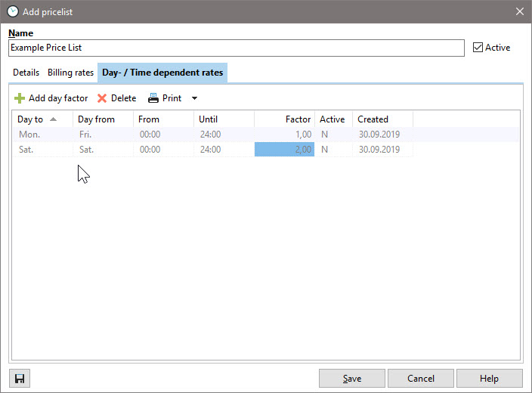
Task: Close the Add pricelist dialog
Action: point(519,11)
